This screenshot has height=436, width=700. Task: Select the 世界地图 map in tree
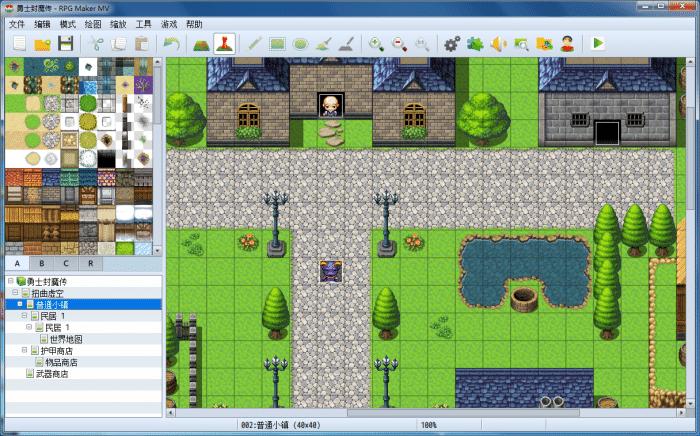pyautogui.click(x=65, y=339)
